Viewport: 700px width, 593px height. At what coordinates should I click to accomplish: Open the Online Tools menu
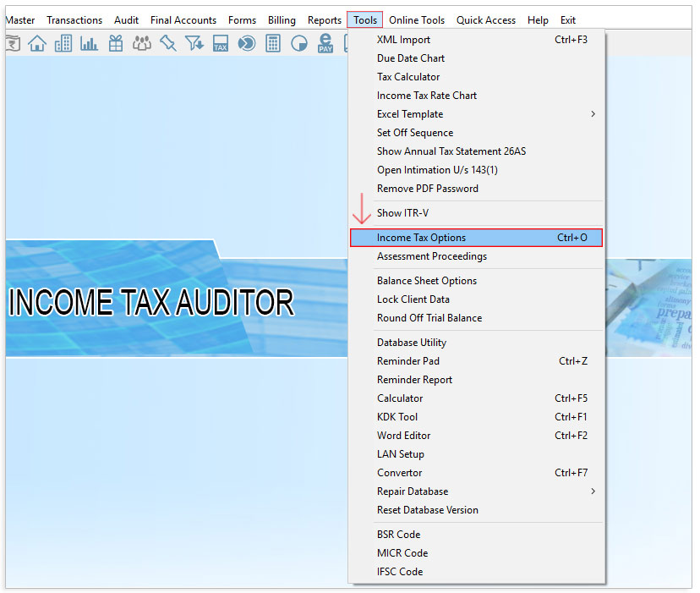[417, 20]
